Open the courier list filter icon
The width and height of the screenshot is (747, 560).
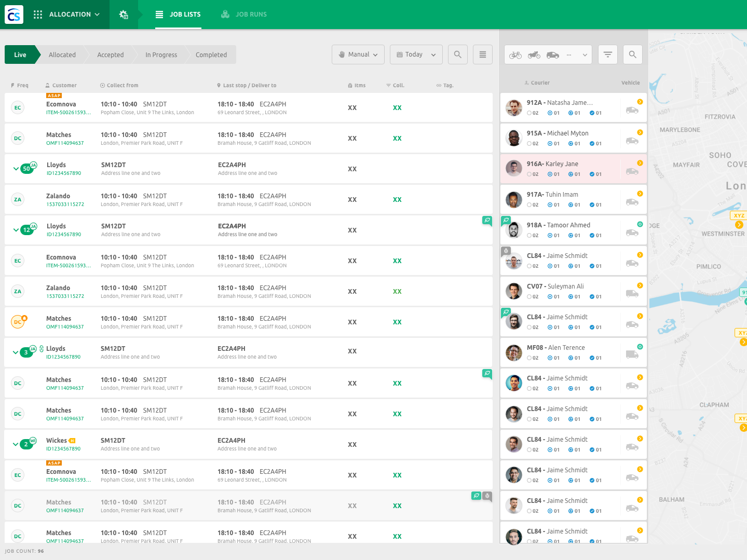point(607,54)
